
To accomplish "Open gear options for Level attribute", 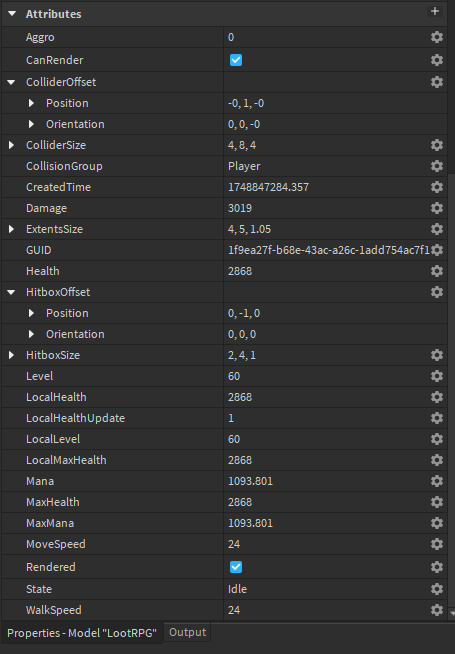I will tap(437, 376).
